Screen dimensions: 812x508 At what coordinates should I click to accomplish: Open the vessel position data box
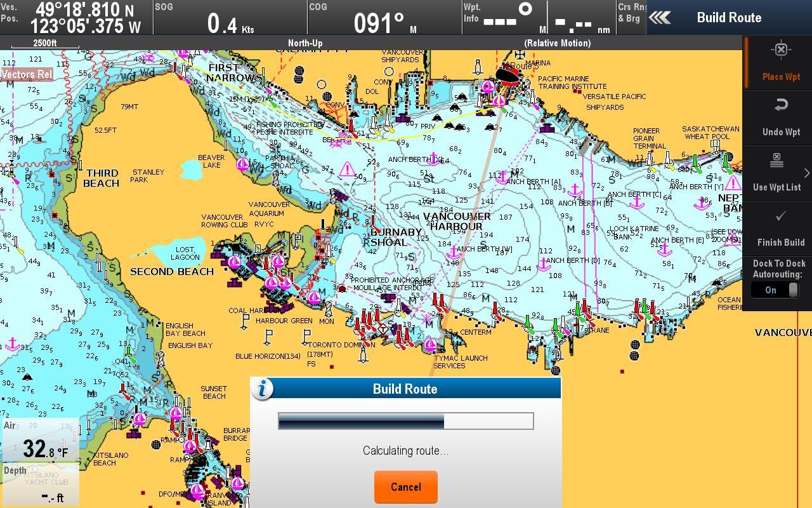click(x=76, y=17)
